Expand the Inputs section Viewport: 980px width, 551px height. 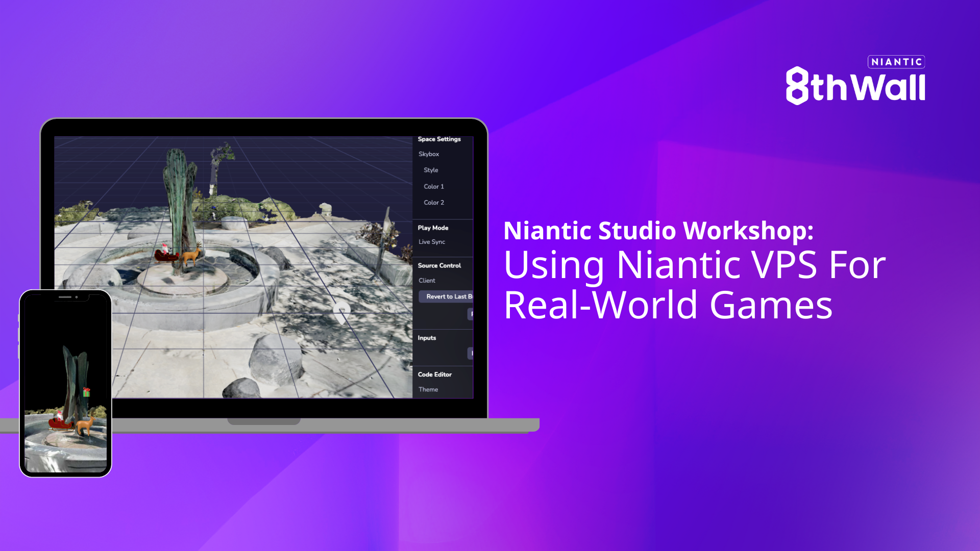click(x=426, y=338)
